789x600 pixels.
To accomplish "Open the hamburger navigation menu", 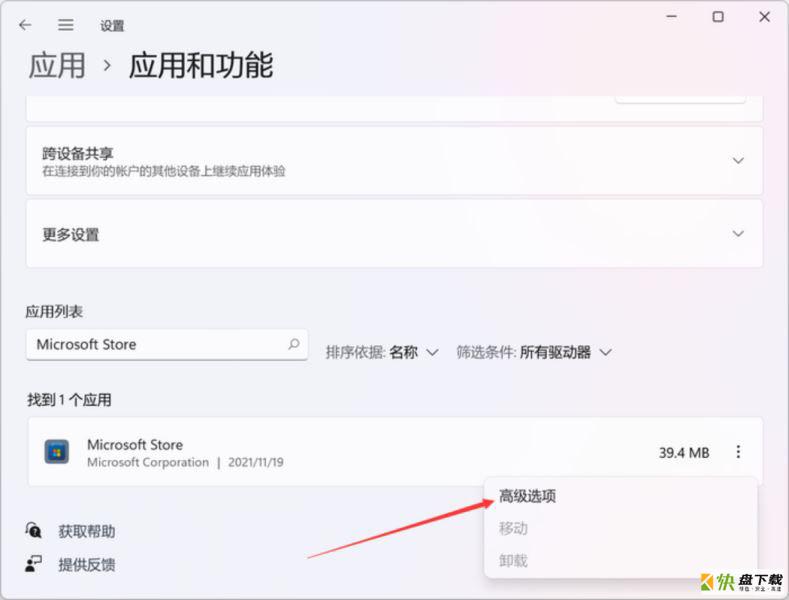I will [65, 25].
